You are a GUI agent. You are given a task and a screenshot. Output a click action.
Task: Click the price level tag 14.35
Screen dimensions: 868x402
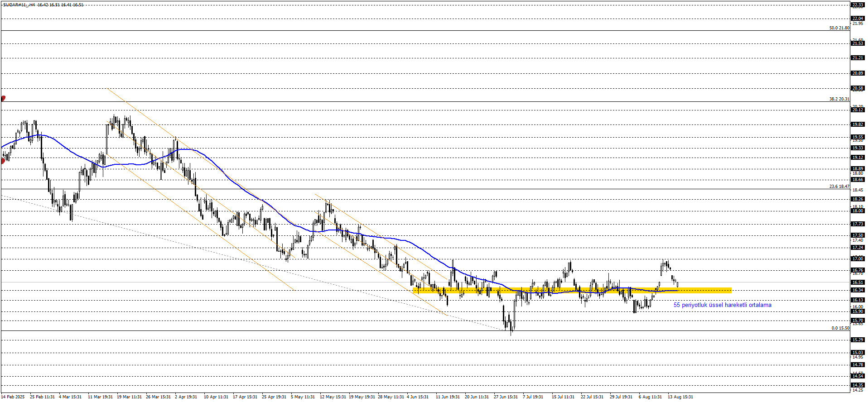858,385
